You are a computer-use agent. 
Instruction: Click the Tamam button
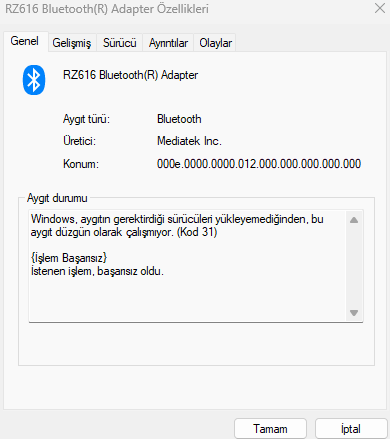tap(270, 429)
